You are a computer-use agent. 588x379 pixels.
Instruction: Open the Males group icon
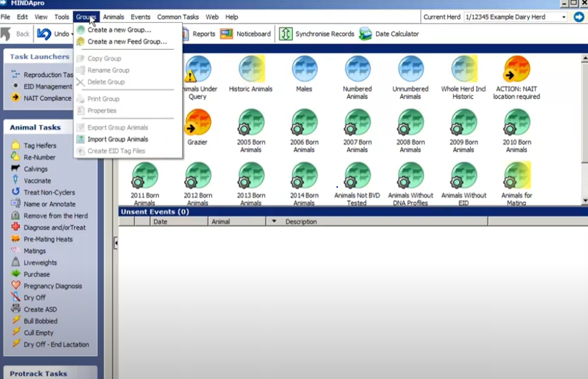point(305,69)
